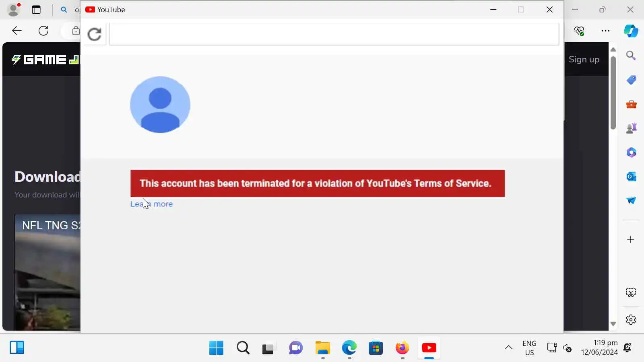Viewport: 644px width, 362px height.
Task: Open the Edge sidebar shopping tag
Action: pyautogui.click(x=631, y=80)
